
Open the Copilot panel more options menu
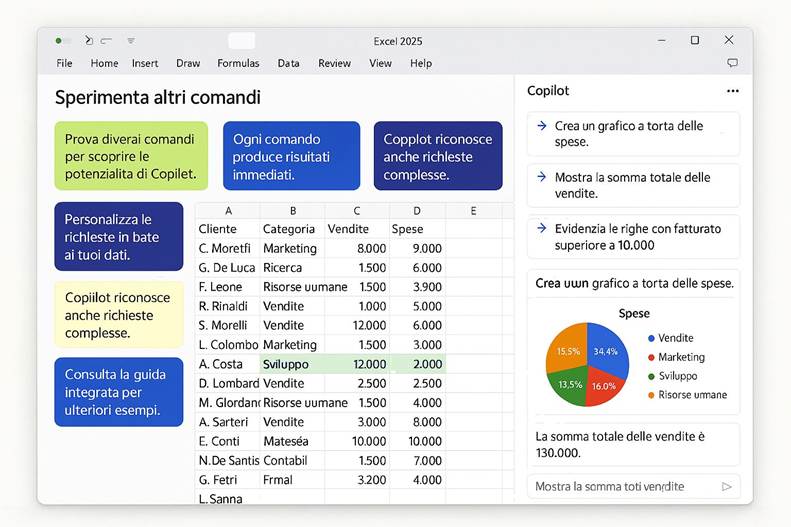(x=732, y=91)
